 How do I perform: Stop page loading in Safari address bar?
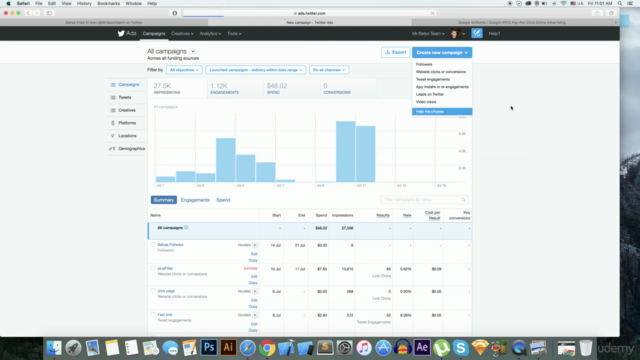(433, 13)
